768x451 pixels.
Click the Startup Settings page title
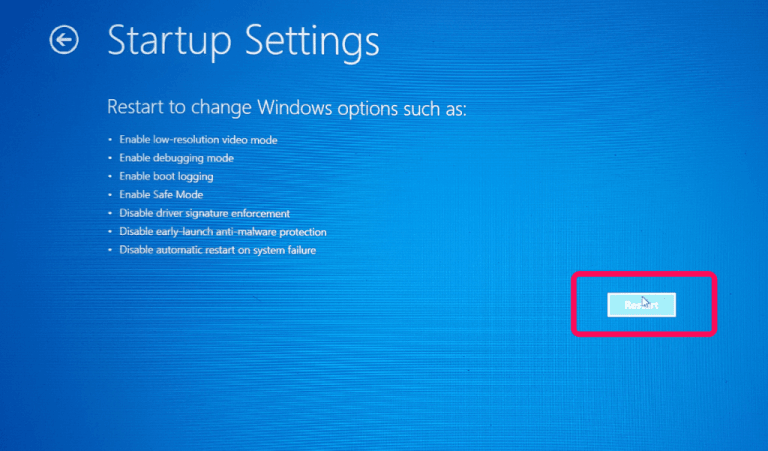[x=243, y=41]
